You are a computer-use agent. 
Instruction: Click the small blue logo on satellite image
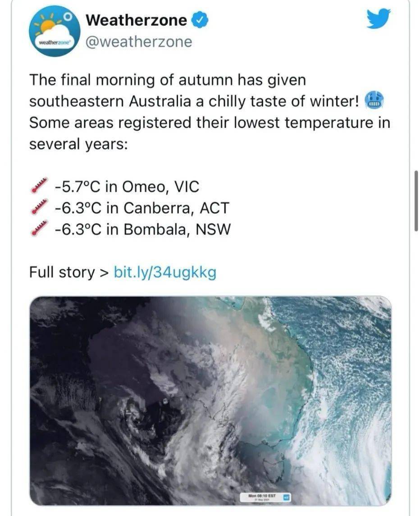point(287,497)
